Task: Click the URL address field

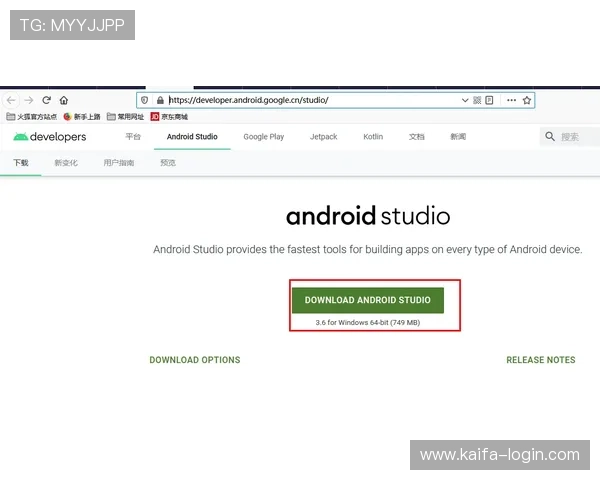Action: click(300, 100)
